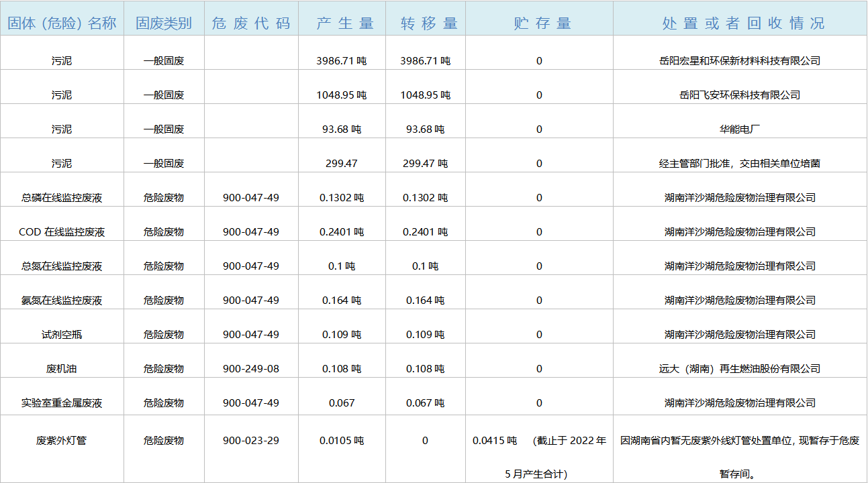
Task: Click waste code 900-023-29
Action: click(x=251, y=441)
